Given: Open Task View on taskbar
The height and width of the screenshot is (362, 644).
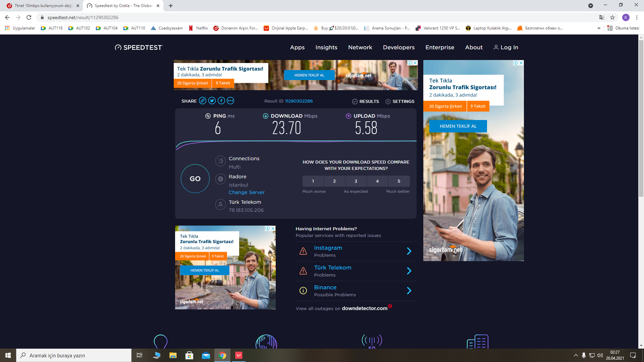Looking at the screenshot, I should [140, 355].
